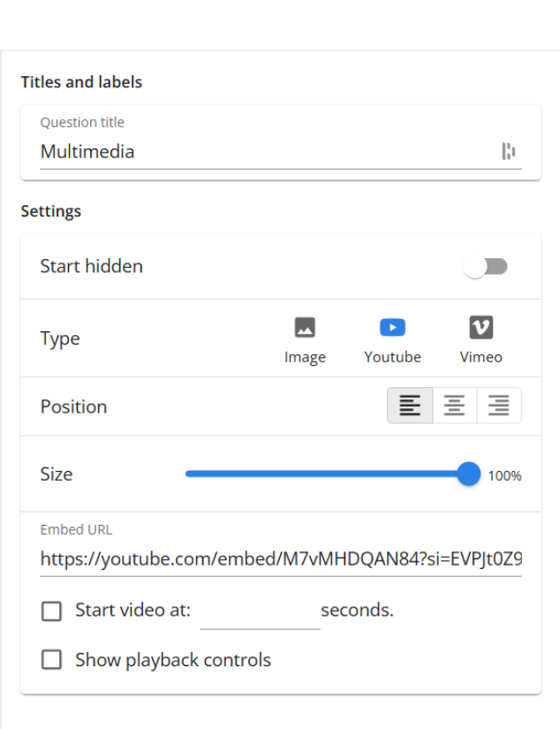Enable the Start video at checkbox
This screenshot has height=729, width=560.
[51, 611]
